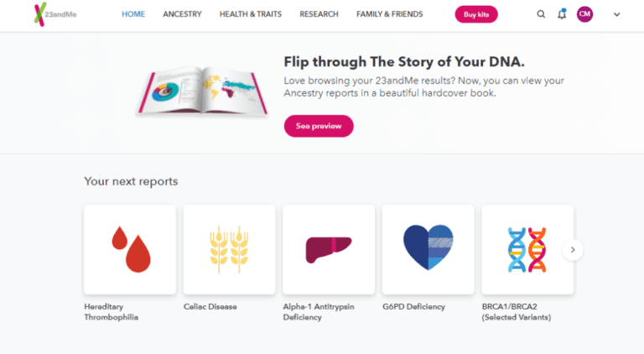Open Family & Friends menu

click(x=389, y=14)
